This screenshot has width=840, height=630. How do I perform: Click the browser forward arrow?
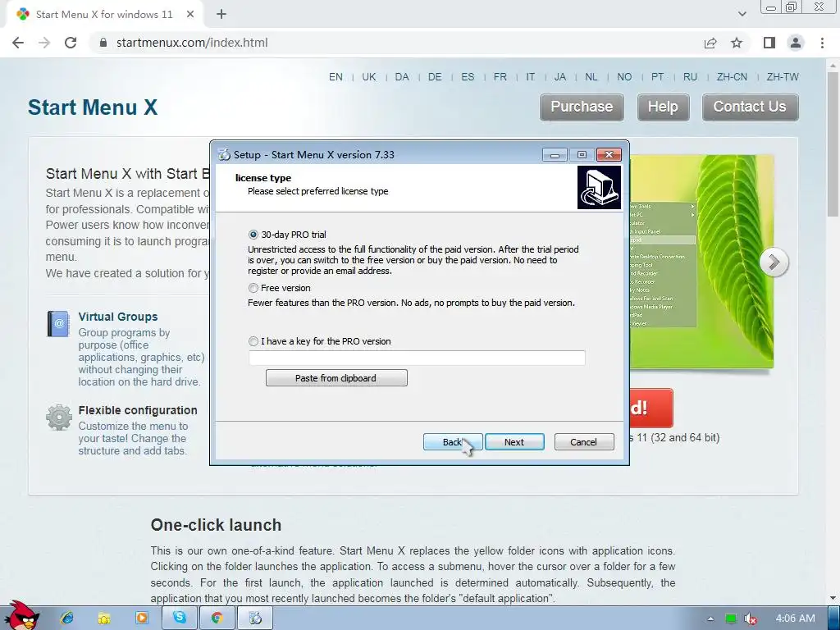(44, 43)
